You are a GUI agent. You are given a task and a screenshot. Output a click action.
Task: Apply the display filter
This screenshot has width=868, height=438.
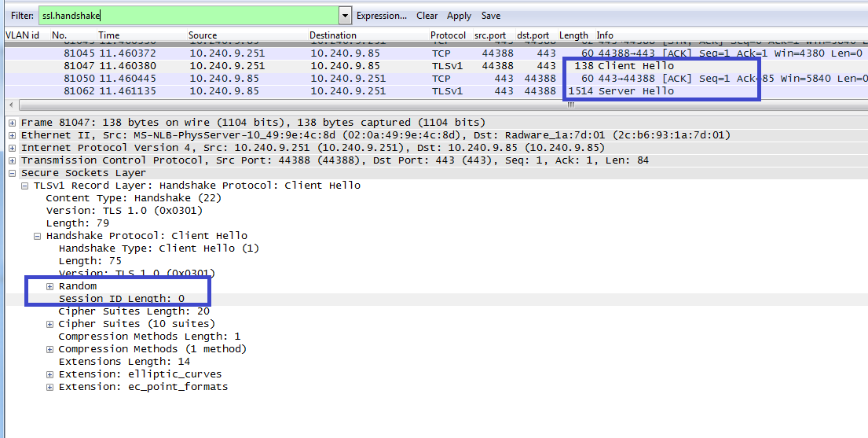459,16
